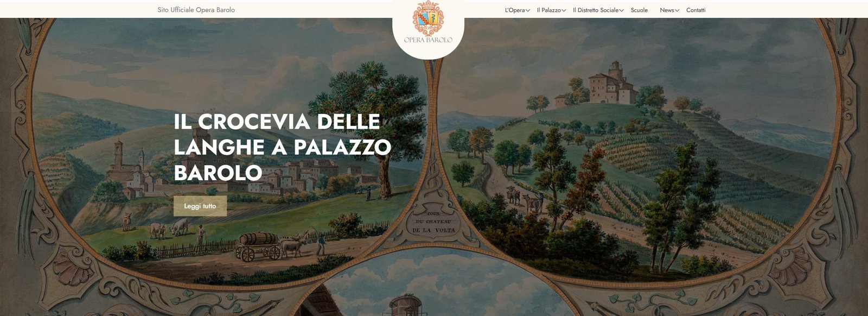Screen dimensions: 868x316
Task: Expand the News chevron arrow
Action: (x=677, y=10)
